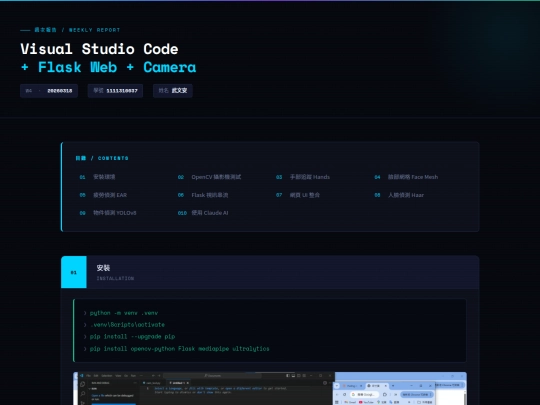Open contents entry 05 EAR detection

(x=103, y=195)
